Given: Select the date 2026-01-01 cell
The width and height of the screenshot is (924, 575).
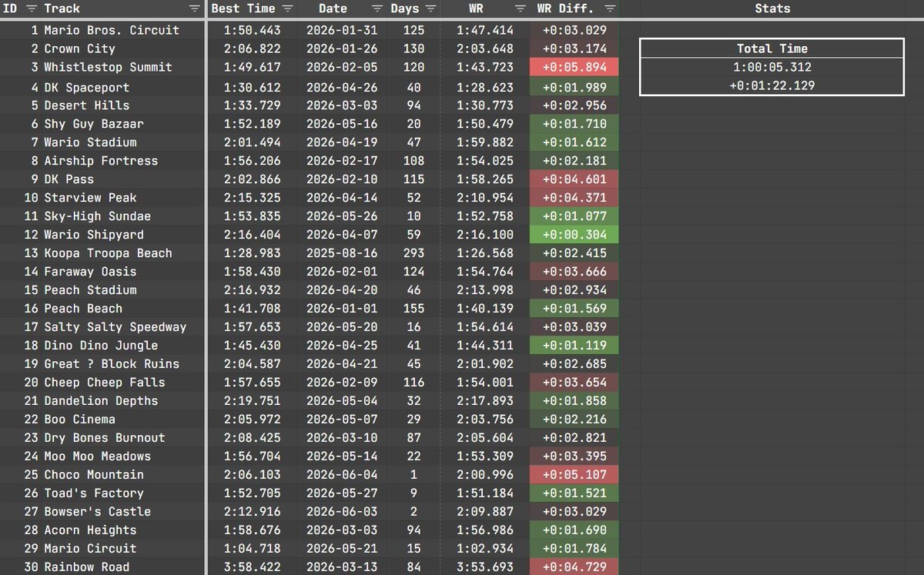Looking at the screenshot, I should (x=342, y=309).
